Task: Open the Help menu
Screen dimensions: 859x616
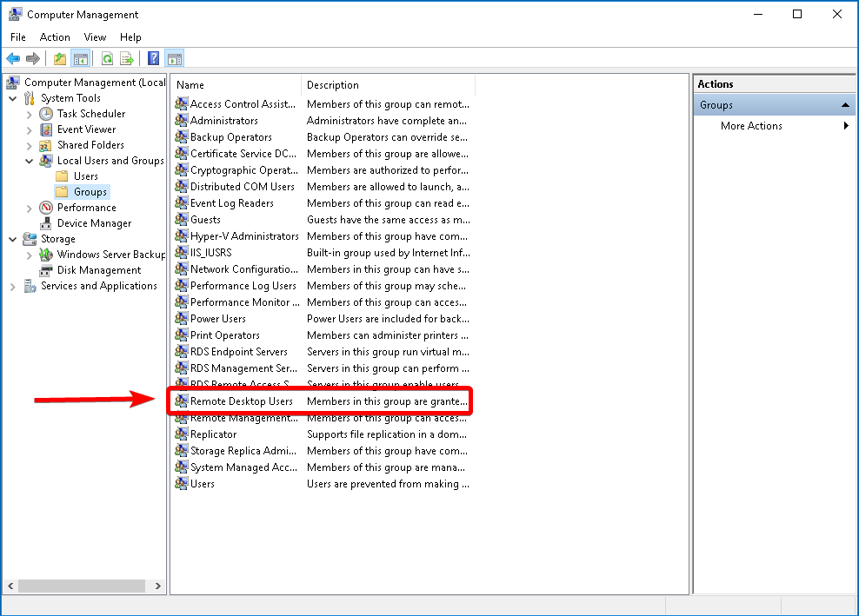Action: pos(130,37)
